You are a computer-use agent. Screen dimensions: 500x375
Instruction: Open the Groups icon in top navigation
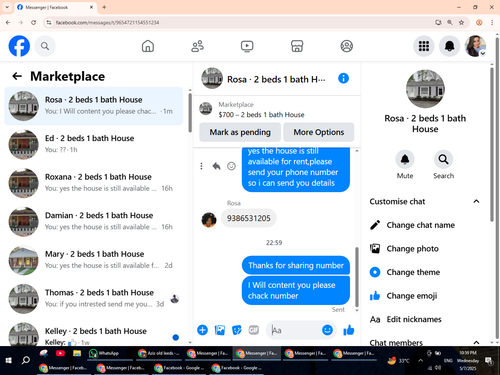347,46
